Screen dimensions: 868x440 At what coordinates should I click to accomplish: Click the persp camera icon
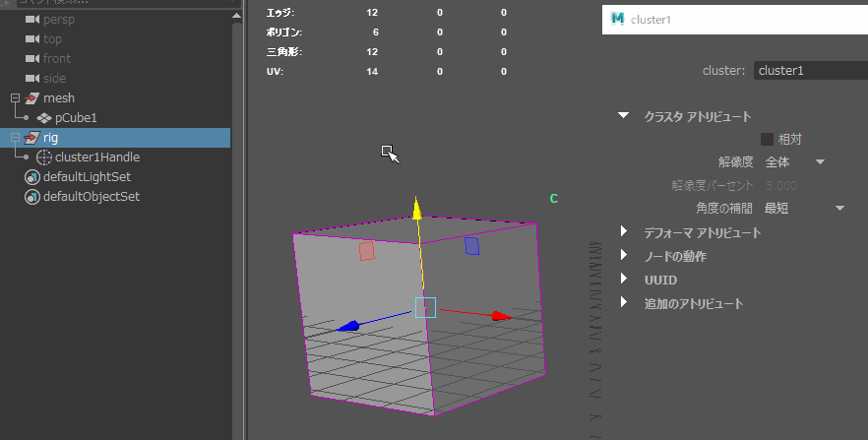pyautogui.click(x=32, y=20)
